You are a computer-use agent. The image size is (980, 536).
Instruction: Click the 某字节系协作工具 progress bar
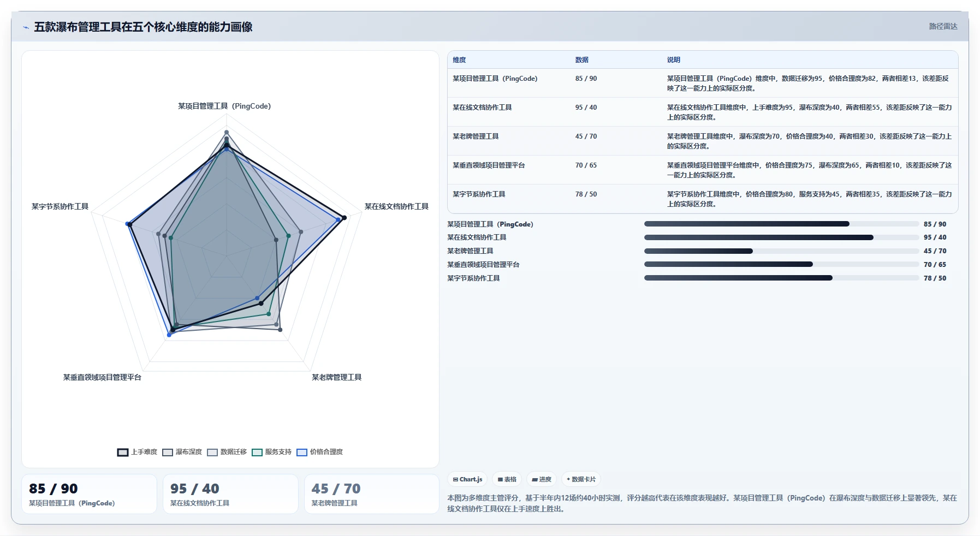pyautogui.click(x=781, y=278)
